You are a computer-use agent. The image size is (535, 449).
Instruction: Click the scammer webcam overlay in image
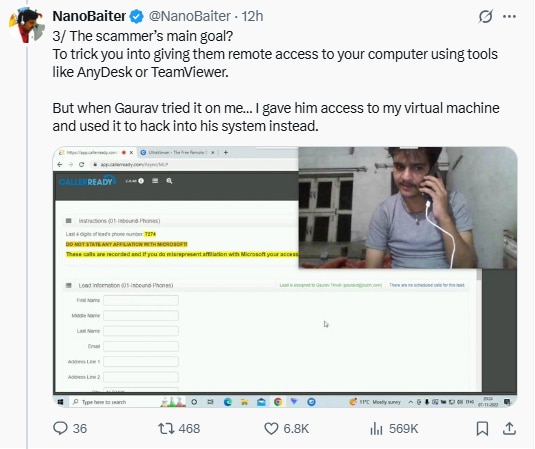tap(408, 208)
